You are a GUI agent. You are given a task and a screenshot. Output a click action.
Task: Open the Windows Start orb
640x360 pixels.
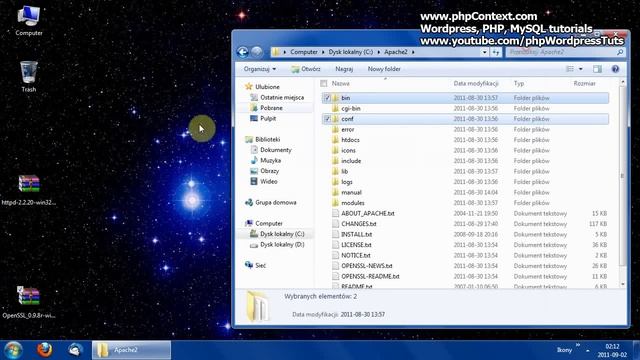click(x=13, y=350)
